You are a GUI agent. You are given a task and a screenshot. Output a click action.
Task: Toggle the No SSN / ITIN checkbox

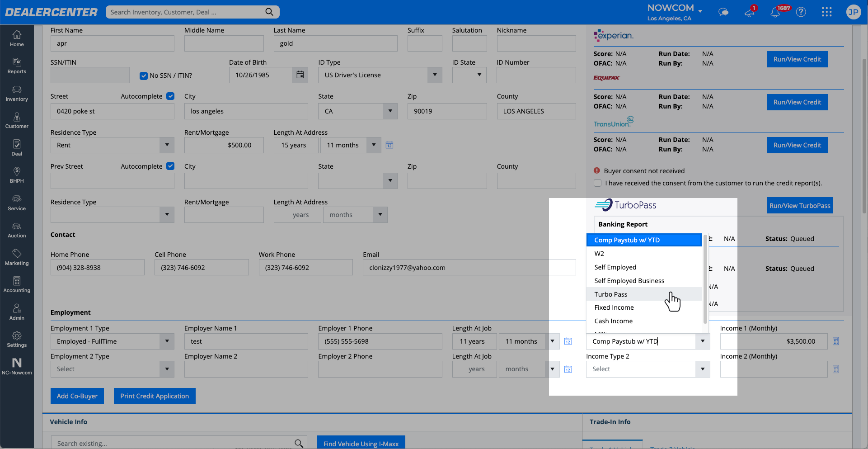[x=144, y=76]
